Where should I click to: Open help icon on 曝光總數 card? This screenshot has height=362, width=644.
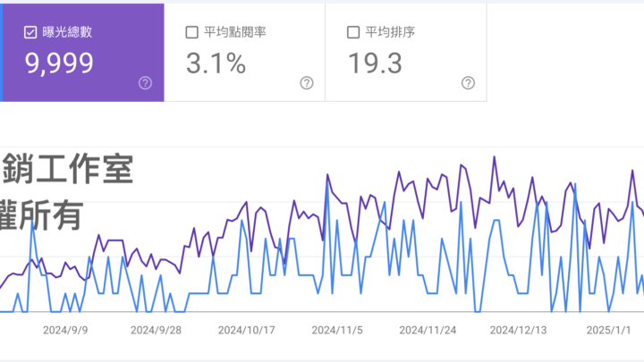[x=145, y=83]
